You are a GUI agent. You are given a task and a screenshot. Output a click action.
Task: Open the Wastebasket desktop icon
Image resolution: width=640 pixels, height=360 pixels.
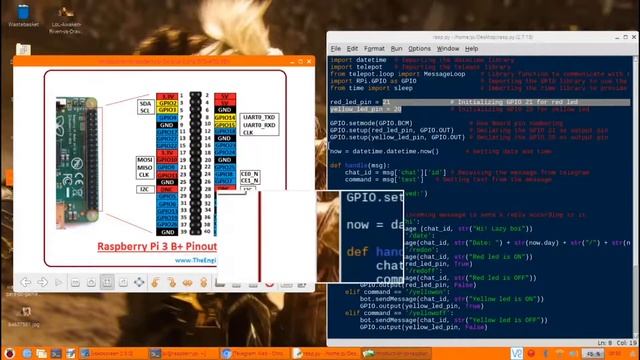(23, 16)
